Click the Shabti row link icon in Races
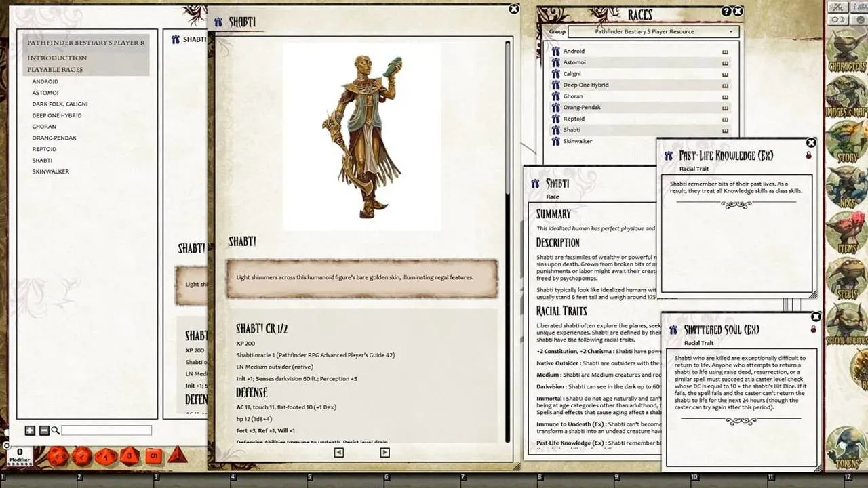Image resolution: width=868 pixels, height=488 pixels. click(x=555, y=129)
